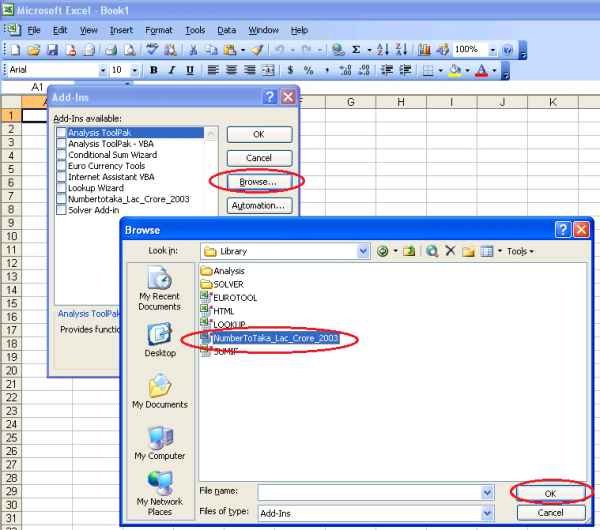
Task: Click OK in the Browse dialog
Action: coord(551,493)
